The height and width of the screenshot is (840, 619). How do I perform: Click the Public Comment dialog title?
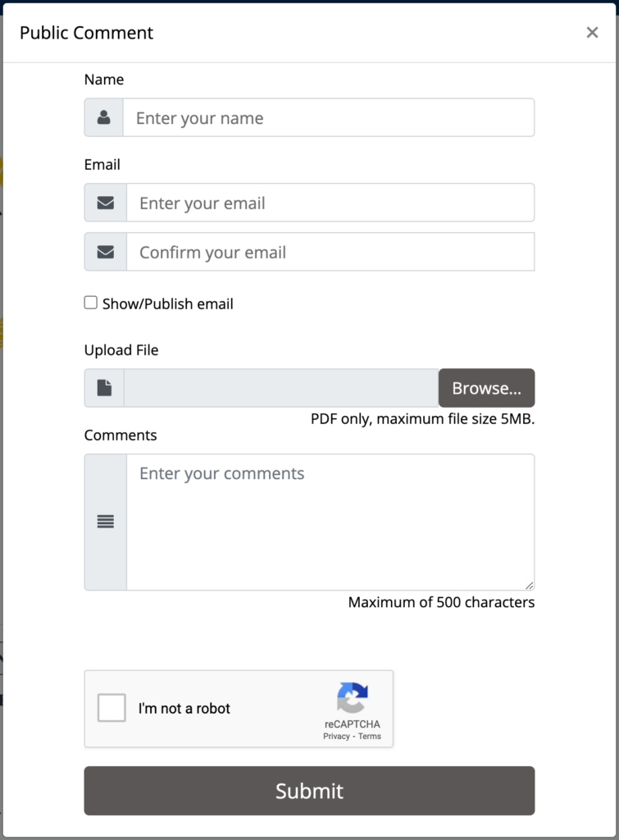(86, 33)
